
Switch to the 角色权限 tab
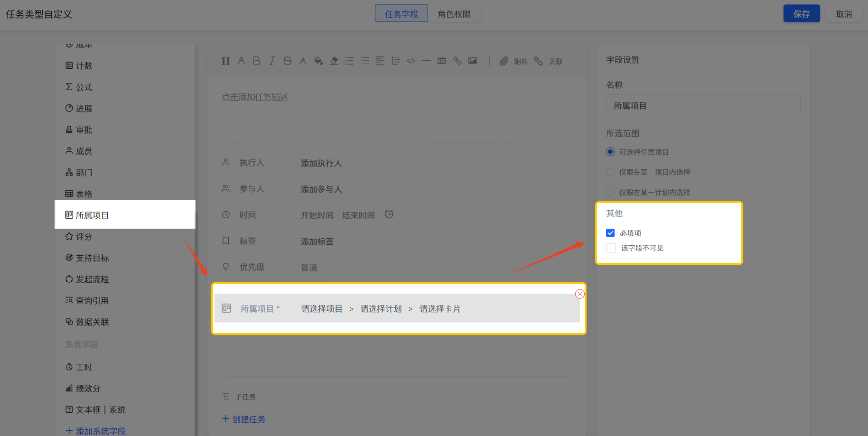(454, 14)
